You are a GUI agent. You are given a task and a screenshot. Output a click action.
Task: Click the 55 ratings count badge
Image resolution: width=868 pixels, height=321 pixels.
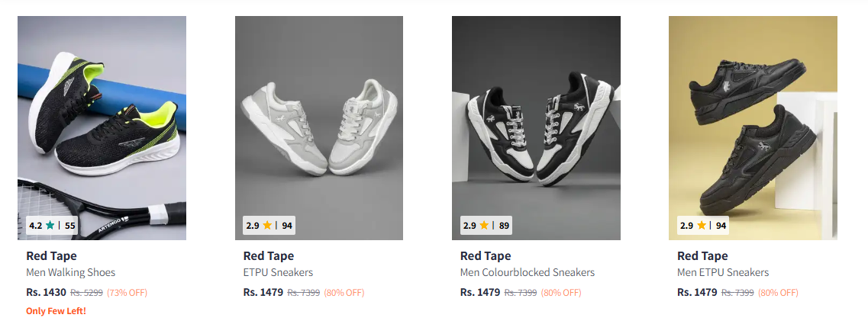(x=70, y=226)
